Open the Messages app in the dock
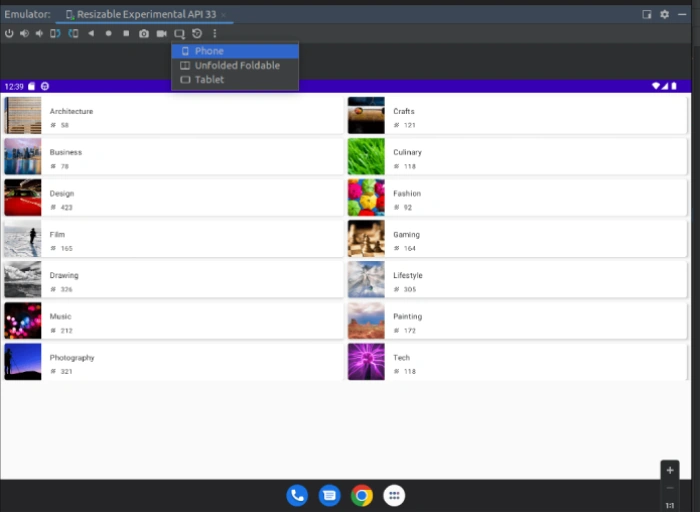 329,495
